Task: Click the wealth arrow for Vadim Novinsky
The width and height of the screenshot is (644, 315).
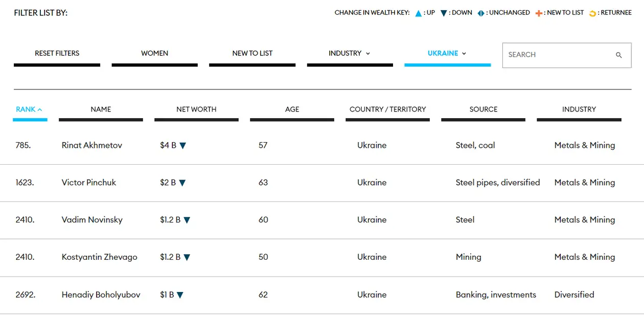Action: [187, 220]
